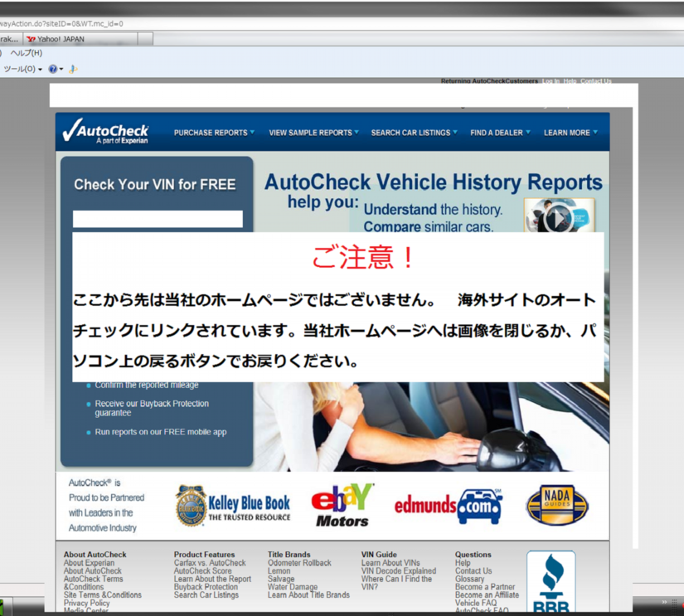Click the AutoCheck logo in header
This screenshot has height=616, width=684.
105,131
